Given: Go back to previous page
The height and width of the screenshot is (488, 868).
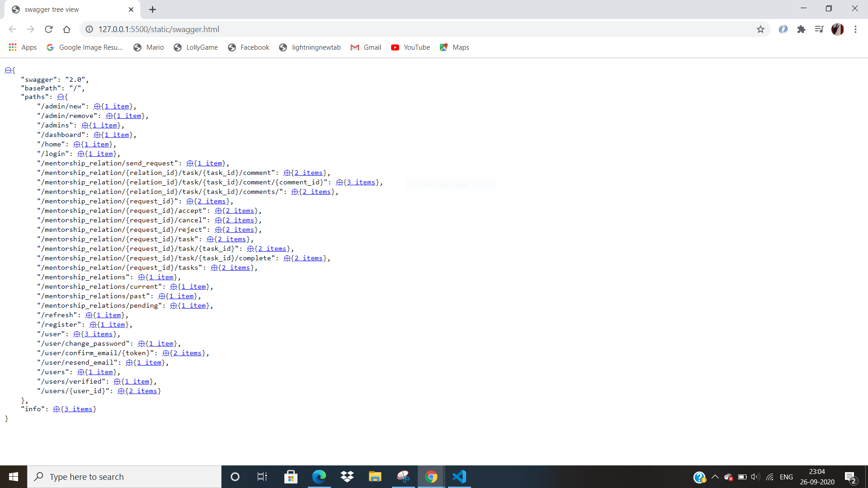Looking at the screenshot, I should click(12, 29).
